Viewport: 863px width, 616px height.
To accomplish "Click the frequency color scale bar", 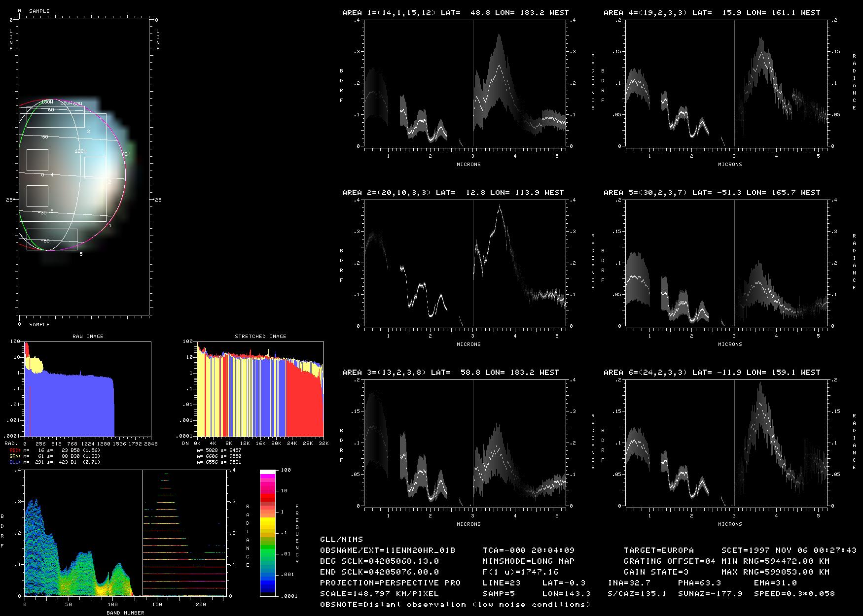I will (268, 533).
